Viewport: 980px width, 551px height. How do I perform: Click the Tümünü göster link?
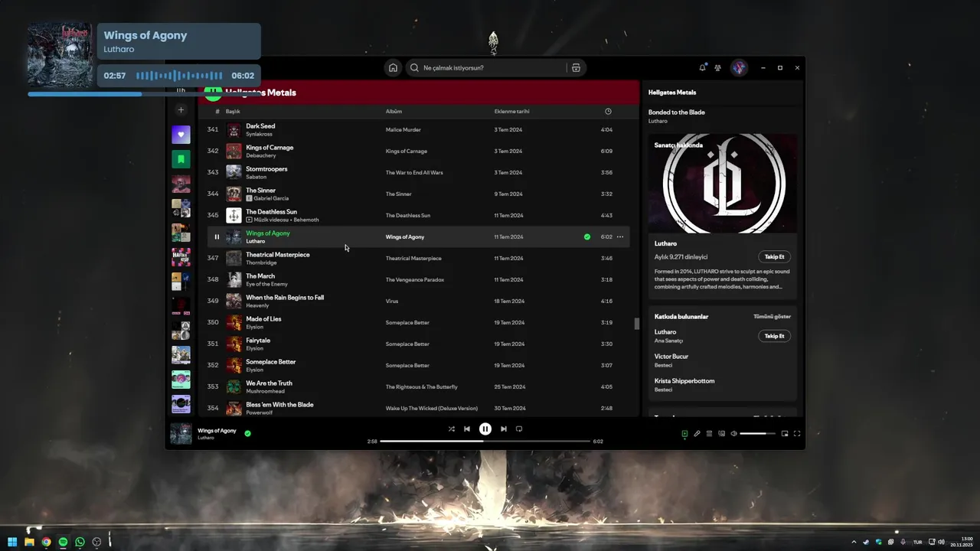click(772, 316)
